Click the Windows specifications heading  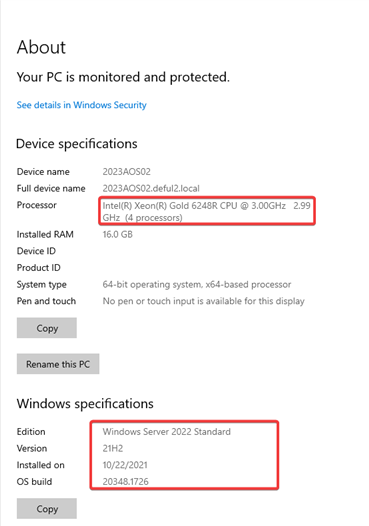85,404
